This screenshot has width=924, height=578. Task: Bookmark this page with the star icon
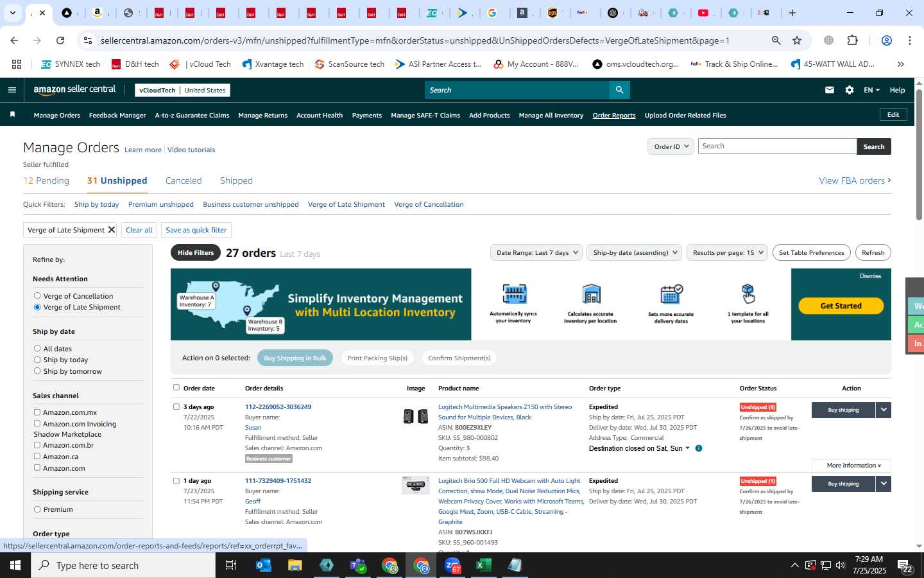pos(797,40)
